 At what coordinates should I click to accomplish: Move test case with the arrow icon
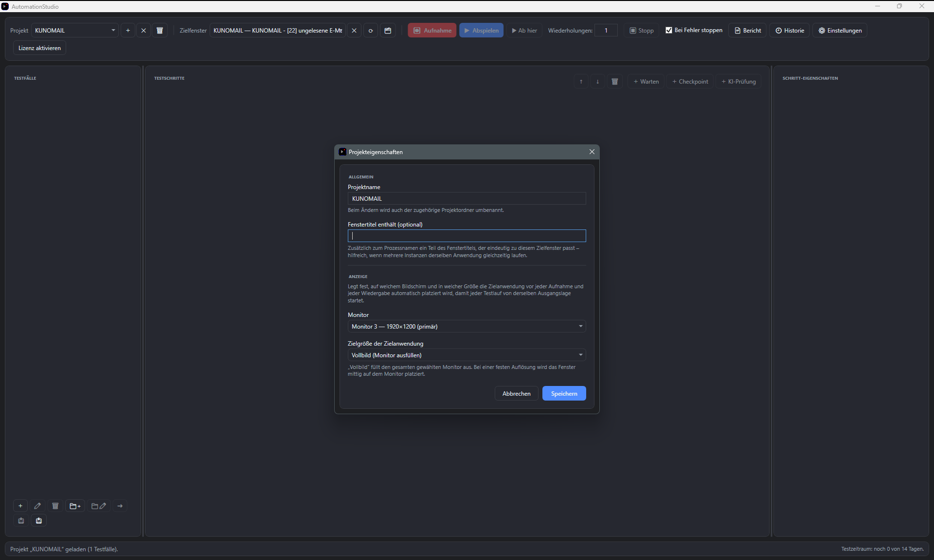click(x=120, y=506)
